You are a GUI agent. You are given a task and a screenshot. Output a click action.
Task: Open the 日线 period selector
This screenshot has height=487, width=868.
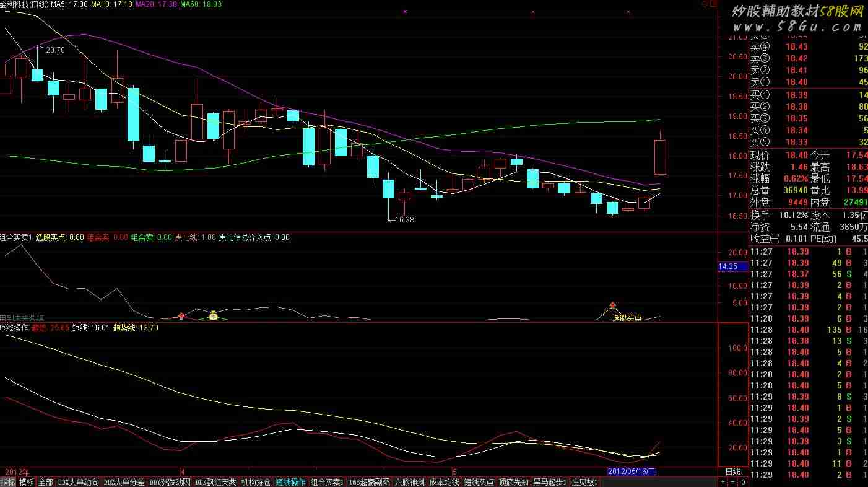[732, 472]
